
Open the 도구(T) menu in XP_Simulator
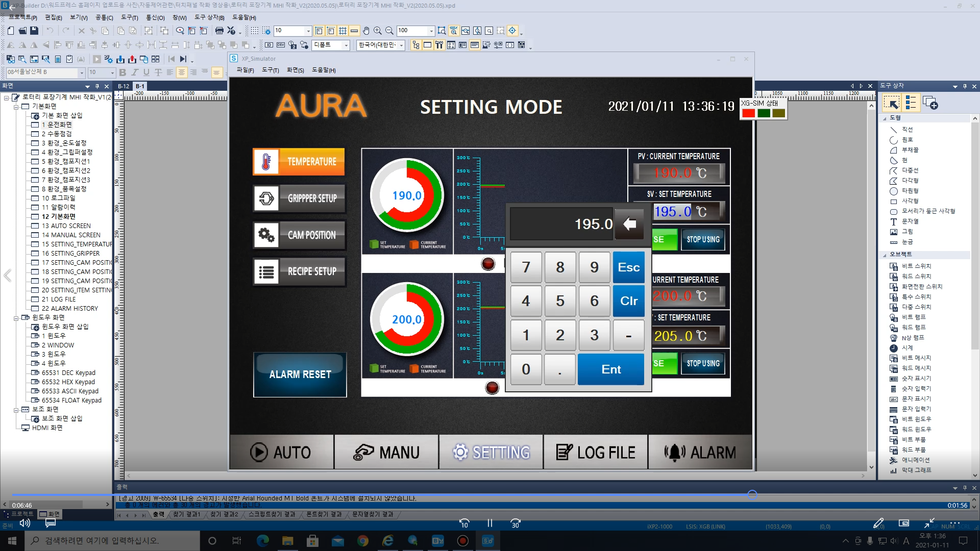point(270,70)
